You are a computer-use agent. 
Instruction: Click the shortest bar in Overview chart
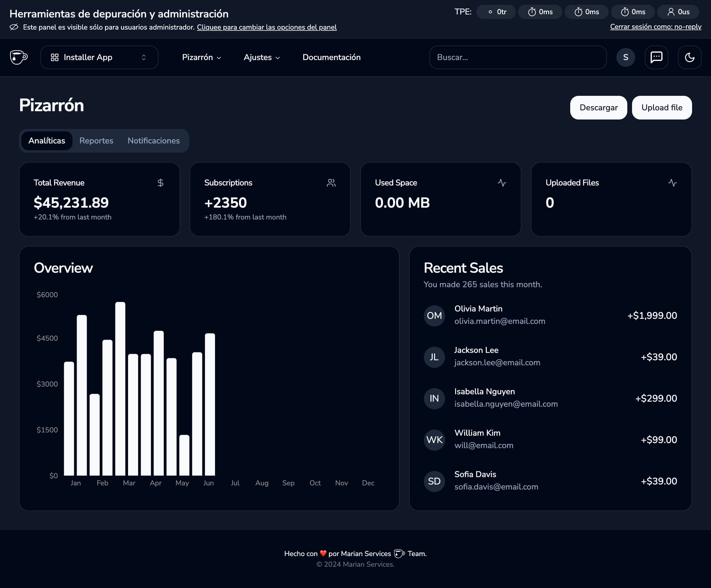184,455
